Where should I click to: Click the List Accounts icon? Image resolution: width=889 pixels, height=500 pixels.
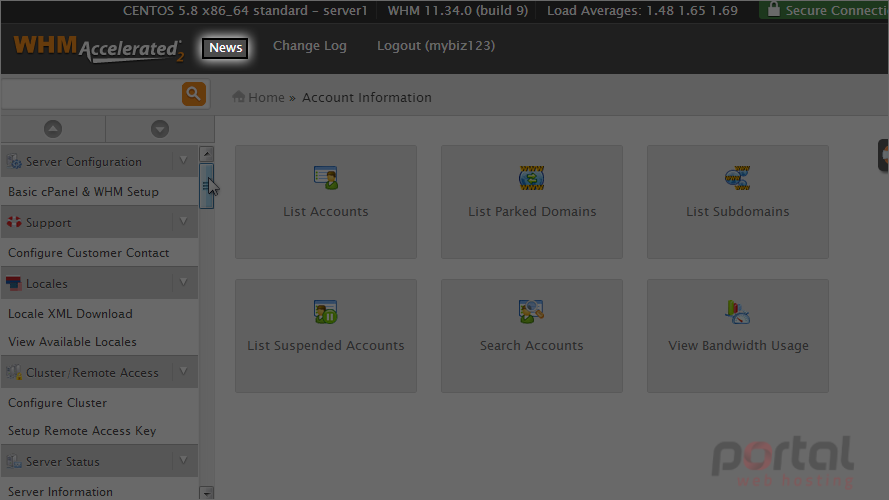pyautogui.click(x=326, y=178)
